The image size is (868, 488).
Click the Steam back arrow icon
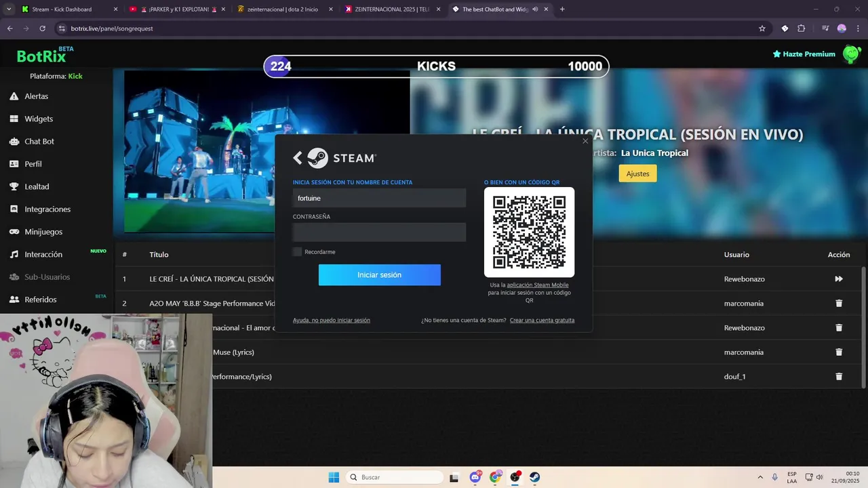click(x=297, y=158)
